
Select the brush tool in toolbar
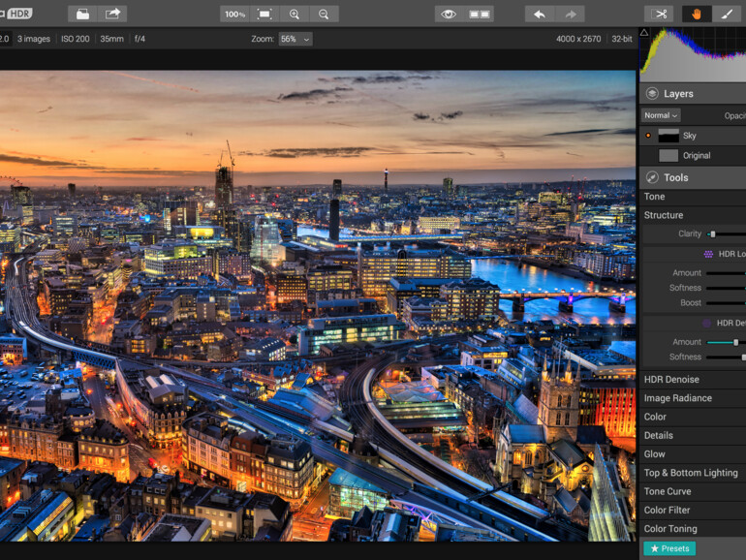click(727, 14)
